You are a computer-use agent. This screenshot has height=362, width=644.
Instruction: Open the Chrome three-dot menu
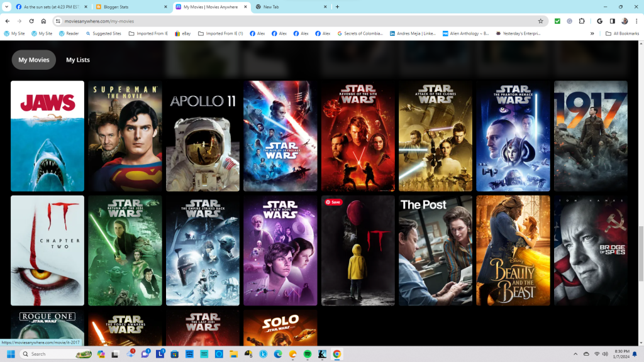(x=636, y=21)
